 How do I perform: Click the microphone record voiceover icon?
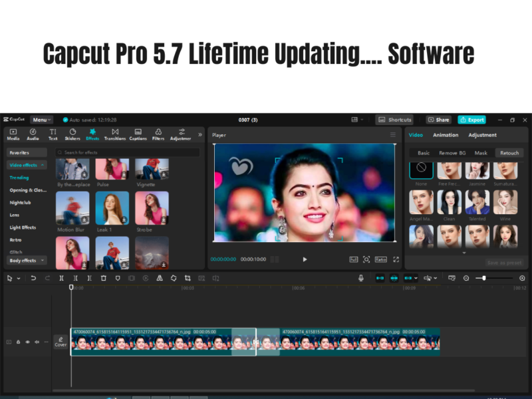pyautogui.click(x=361, y=278)
